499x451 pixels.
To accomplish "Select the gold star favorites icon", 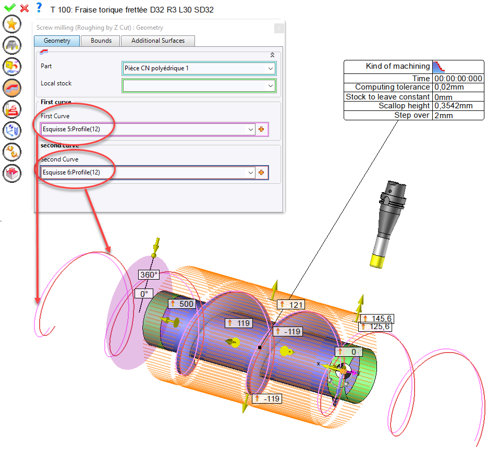I will [x=12, y=24].
